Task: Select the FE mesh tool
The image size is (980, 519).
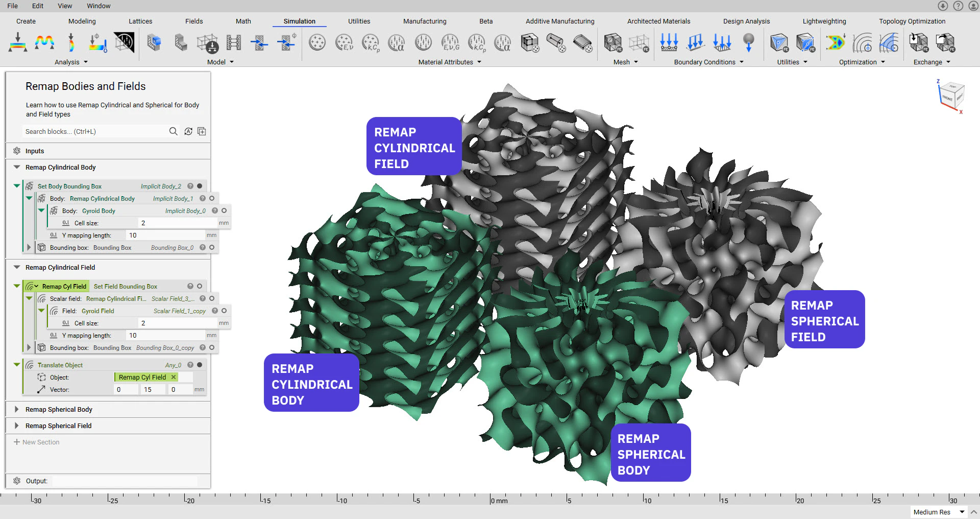Action: [x=612, y=43]
